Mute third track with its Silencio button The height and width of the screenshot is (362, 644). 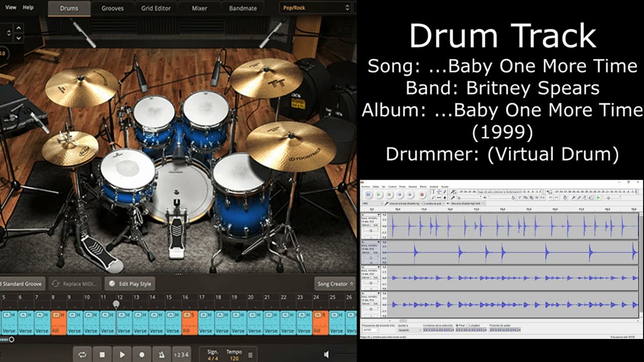tap(366, 278)
